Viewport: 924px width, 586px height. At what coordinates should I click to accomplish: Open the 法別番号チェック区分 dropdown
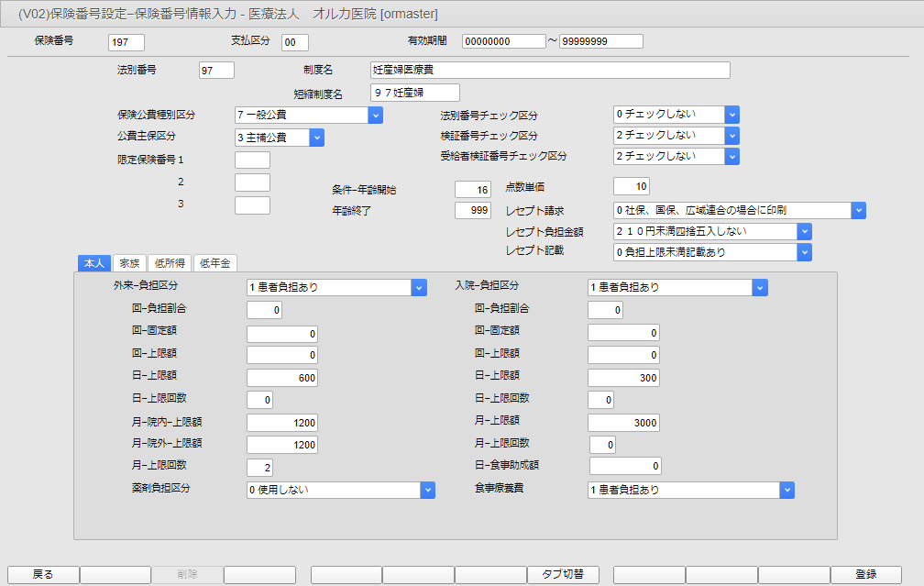(731, 115)
